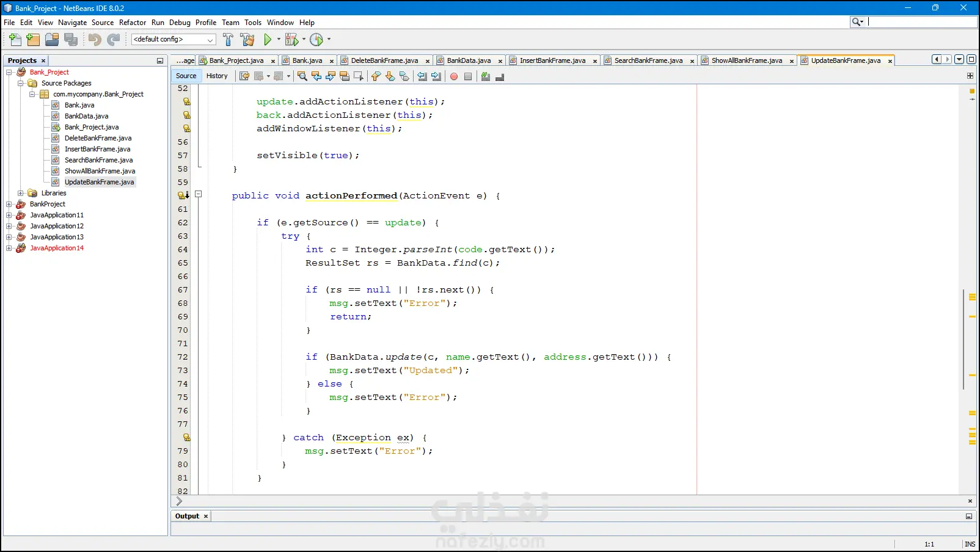Go to Next Bookmark icon
980x552 pixels.
coord(390,76)
